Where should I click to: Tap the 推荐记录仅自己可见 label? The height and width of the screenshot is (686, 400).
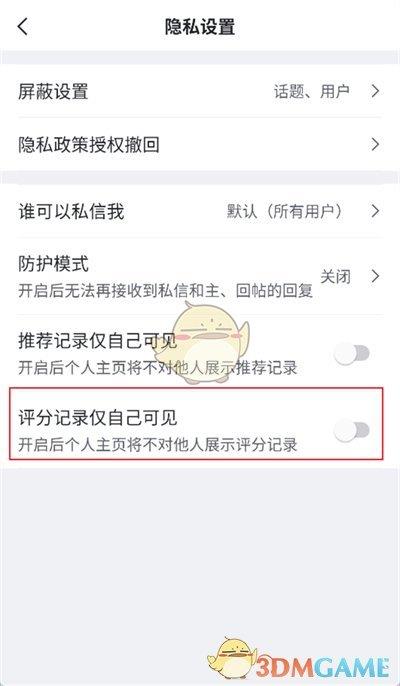tap(98, 342)
